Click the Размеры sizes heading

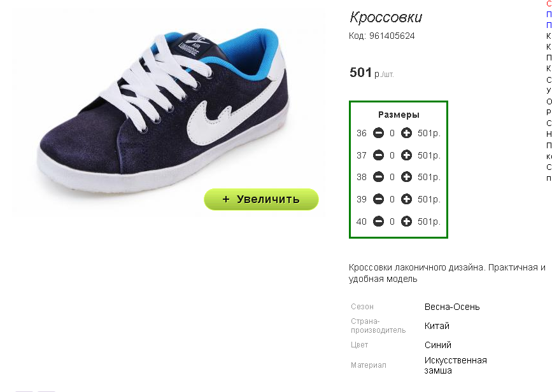click(x=399, y=115)
